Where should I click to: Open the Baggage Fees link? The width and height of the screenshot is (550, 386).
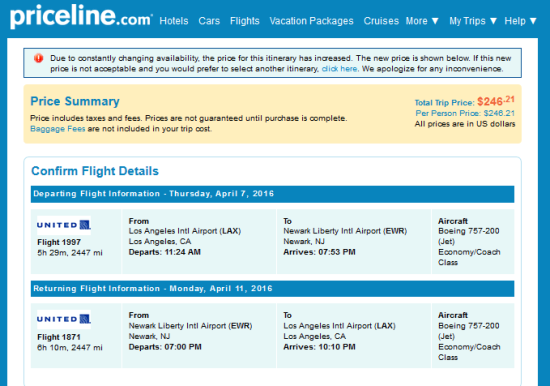(58, 129)
